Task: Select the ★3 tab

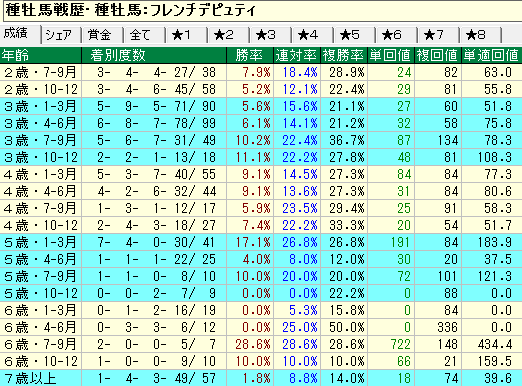Action: 270,35
